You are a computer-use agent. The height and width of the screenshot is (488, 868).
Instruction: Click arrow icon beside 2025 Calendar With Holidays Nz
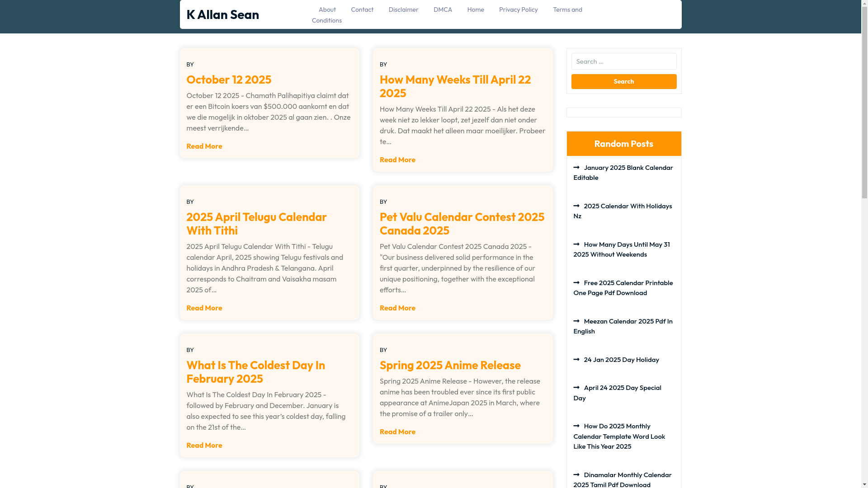click(x=576, y=206)
